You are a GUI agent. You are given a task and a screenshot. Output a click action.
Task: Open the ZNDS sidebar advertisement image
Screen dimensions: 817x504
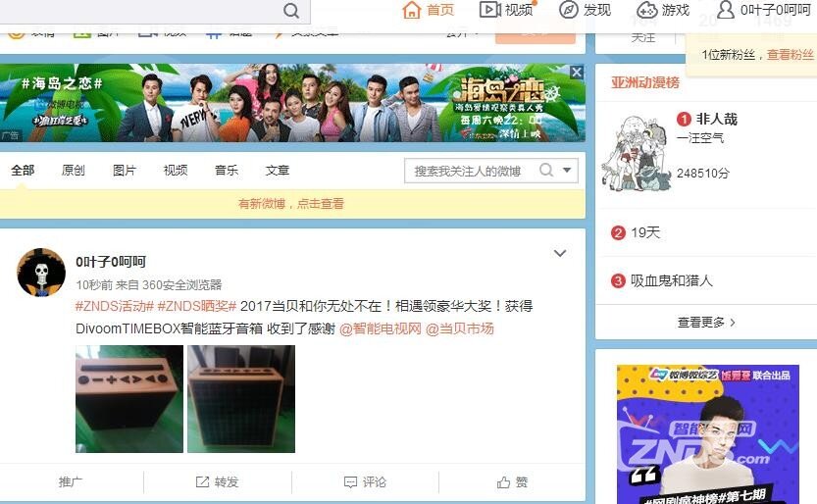(x=708, y=434)
